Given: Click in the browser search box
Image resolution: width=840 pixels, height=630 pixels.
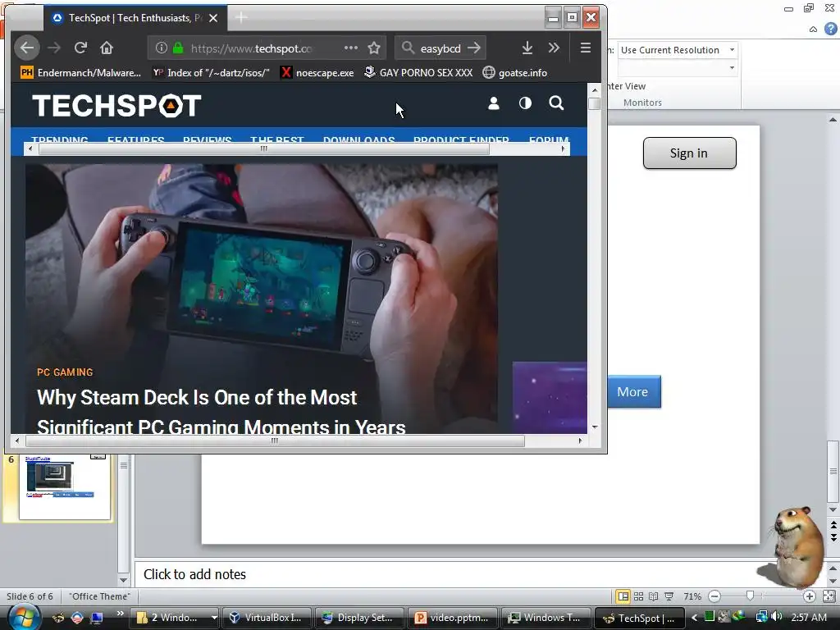Looking at the screenshot, I should (440, 48).
